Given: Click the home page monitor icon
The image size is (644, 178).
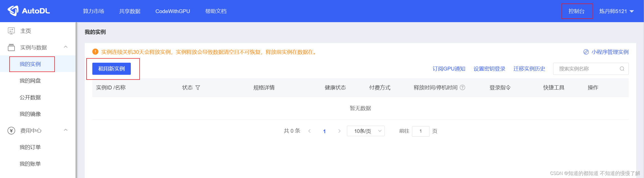Looking at the screenshot, I should click(11, 31).
